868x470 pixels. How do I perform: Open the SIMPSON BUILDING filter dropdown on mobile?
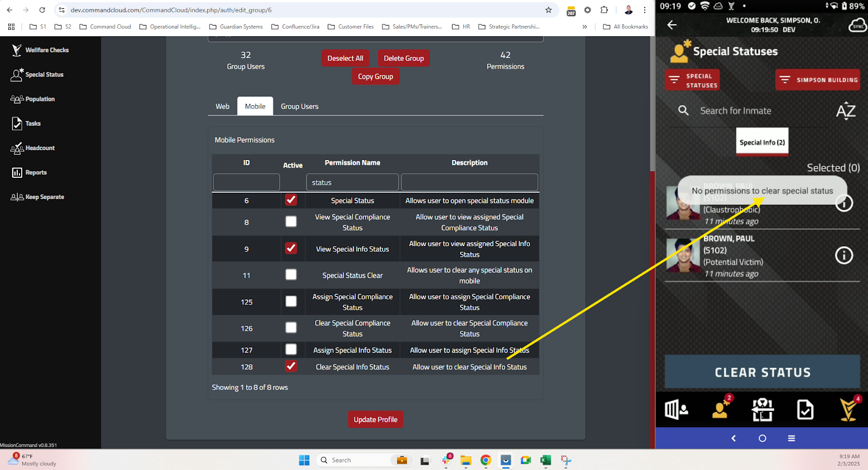click(x=818, y=80)
